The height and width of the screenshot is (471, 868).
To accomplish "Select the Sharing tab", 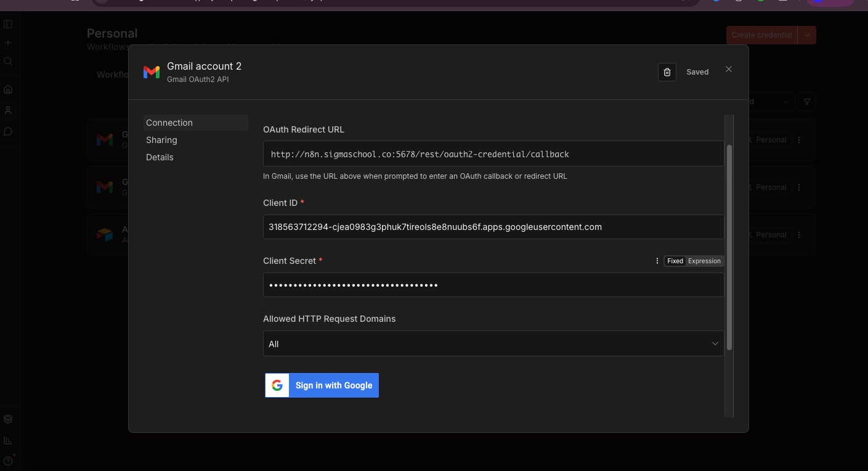I will (161, 140).
